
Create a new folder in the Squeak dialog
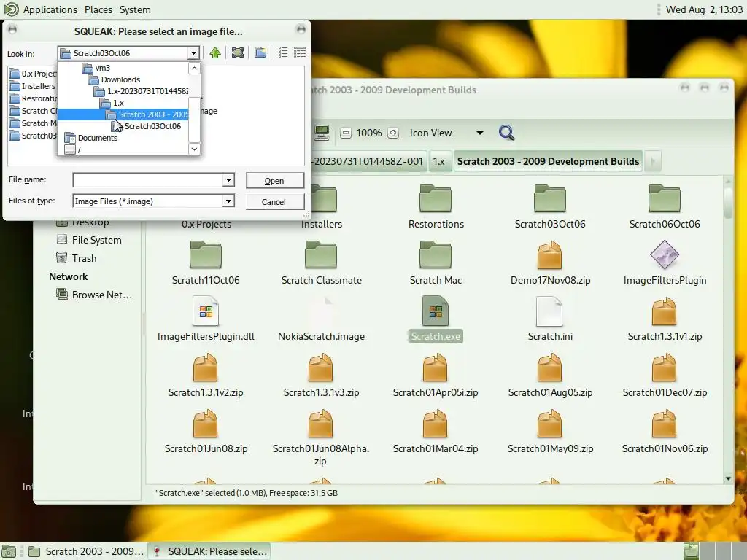pos(260,52)
